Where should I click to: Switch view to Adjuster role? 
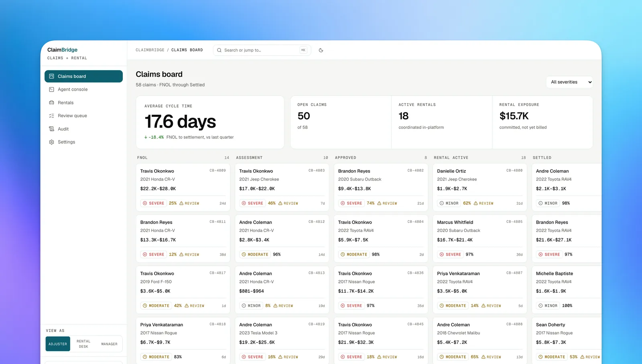(58, 344)
